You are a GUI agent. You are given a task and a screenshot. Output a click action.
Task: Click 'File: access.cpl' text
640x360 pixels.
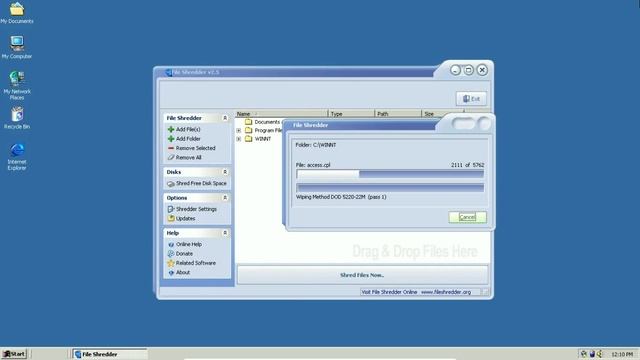[x=313, y=165]
